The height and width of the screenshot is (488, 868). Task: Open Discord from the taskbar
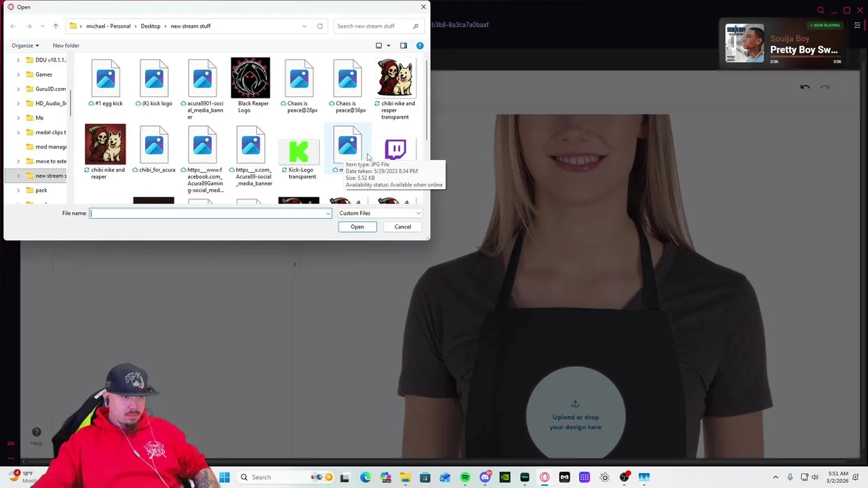[485, 477]
